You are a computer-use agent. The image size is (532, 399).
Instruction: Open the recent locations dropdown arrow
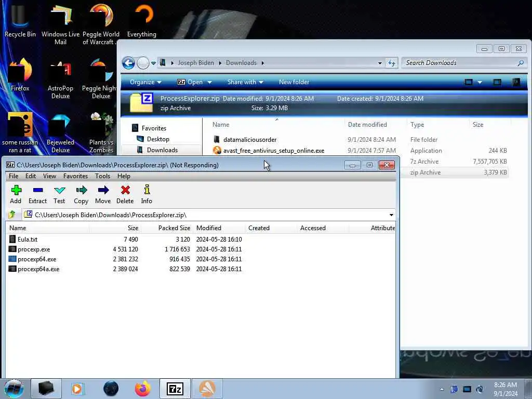(x=153, y=63)
